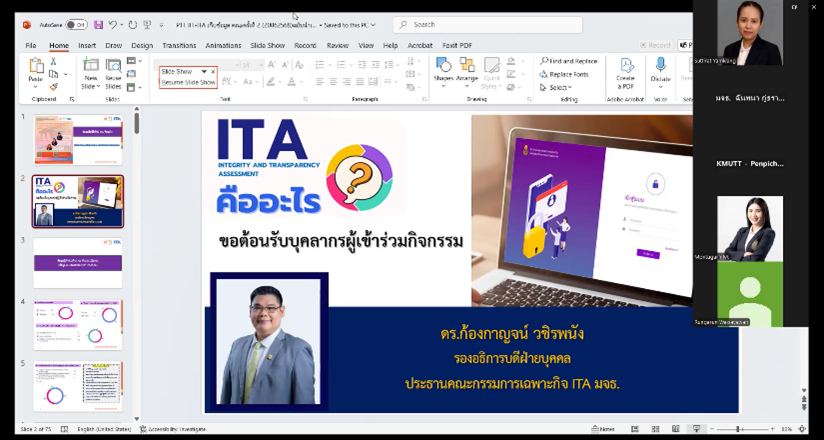Image resolution: width=824 pixels, height=440 pixels.
Task: Click Fit slide to window icon
Action: (x=801, y=429)
